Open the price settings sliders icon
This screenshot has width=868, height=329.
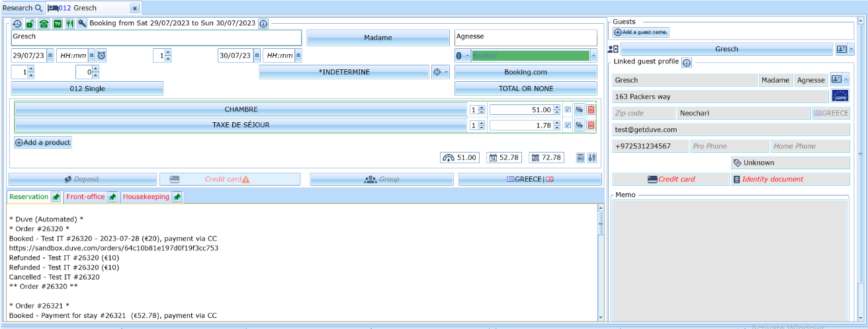(x=592, y=157)
